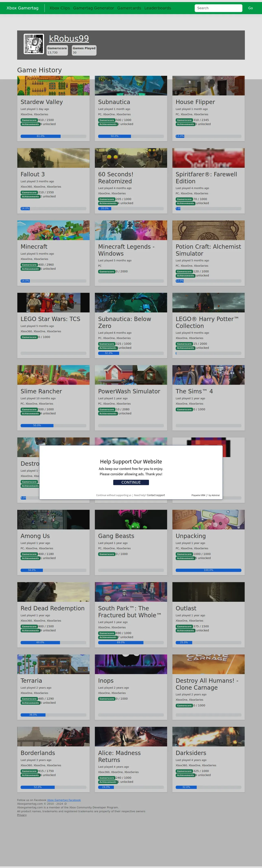Open the LEGO Harry Potter Collection banner
Image resolution: width=262 pixels, height=868 pixels.
point(209,303)
